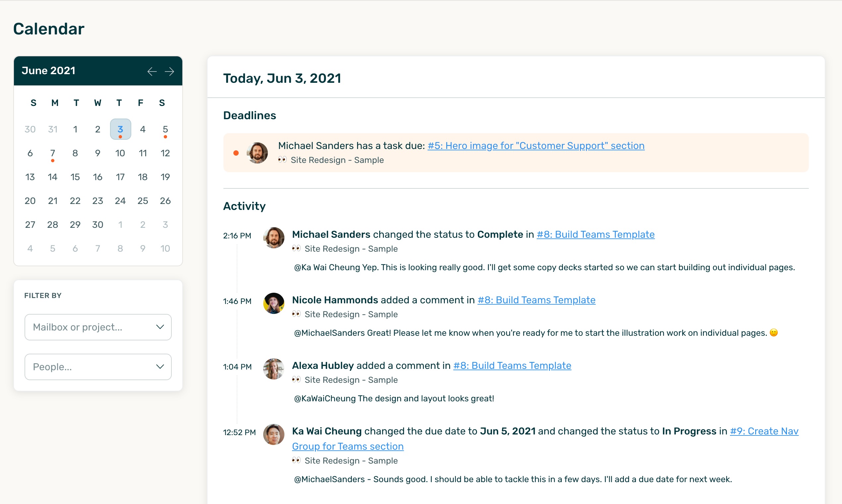
Task: Click Michael Sanders avatar in Deadlines
Action: [257, 153]
